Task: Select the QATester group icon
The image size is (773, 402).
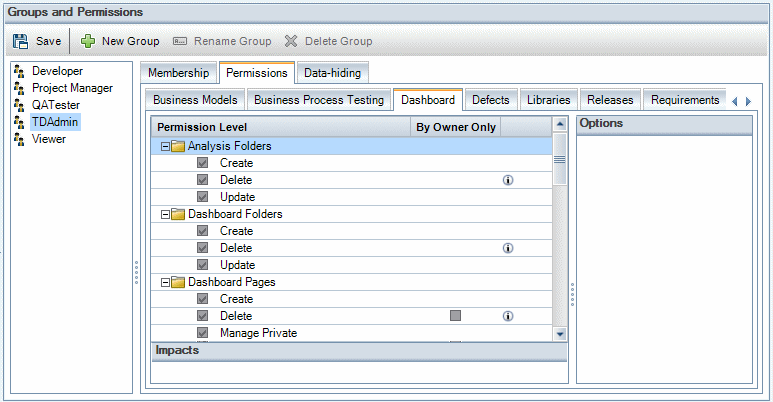Action: 19,105
